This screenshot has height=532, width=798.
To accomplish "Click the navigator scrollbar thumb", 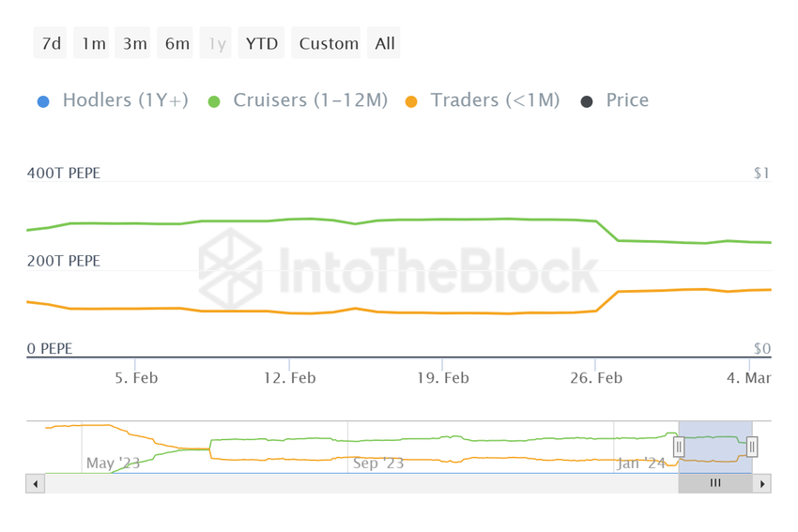I will tap(715, 484).
